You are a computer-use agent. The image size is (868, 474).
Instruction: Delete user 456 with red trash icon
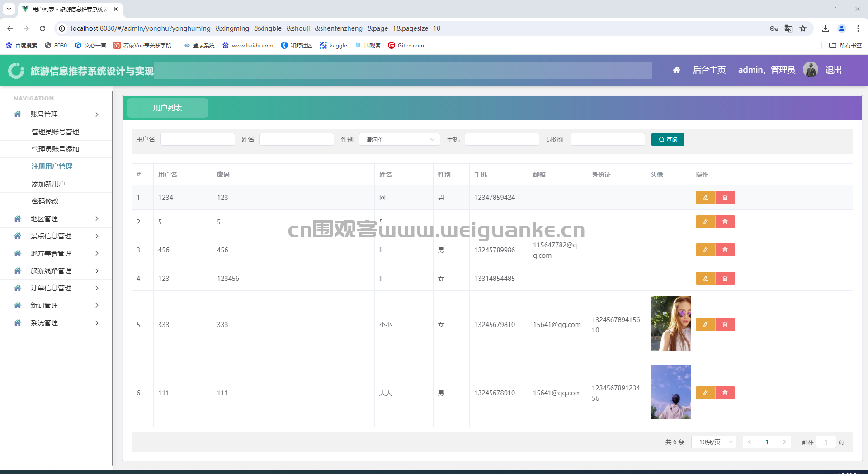click(725, 250)
